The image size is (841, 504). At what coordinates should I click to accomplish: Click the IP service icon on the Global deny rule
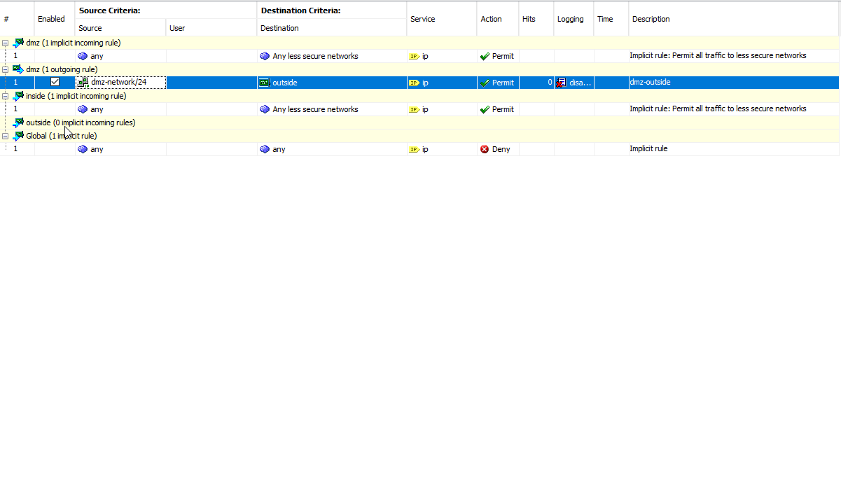pyautogui.click(x=415, y=149)
